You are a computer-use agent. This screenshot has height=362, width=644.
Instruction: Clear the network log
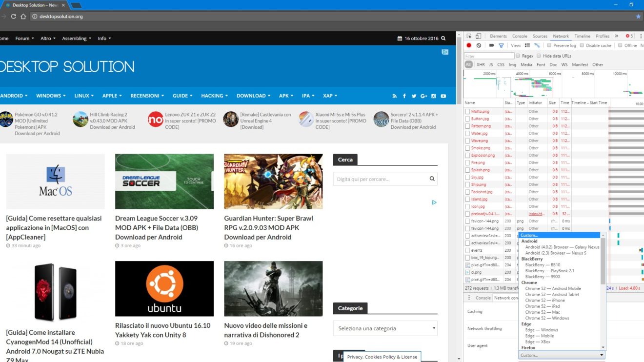click(x=479, y=45)
